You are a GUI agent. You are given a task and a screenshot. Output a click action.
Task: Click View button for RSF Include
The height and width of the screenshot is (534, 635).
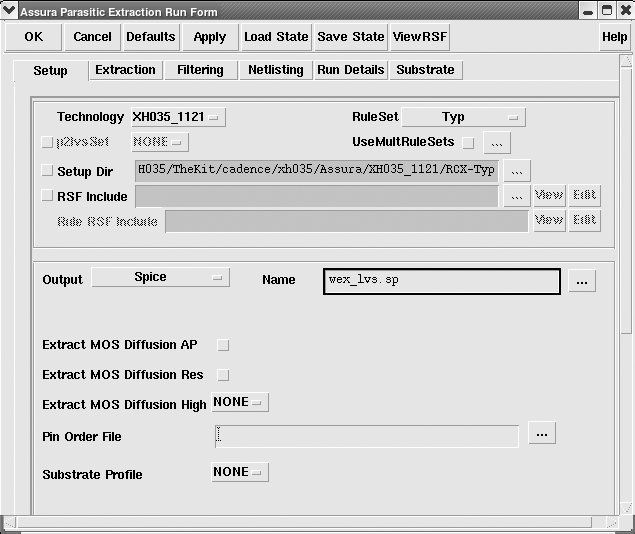(x=549, y=196)
